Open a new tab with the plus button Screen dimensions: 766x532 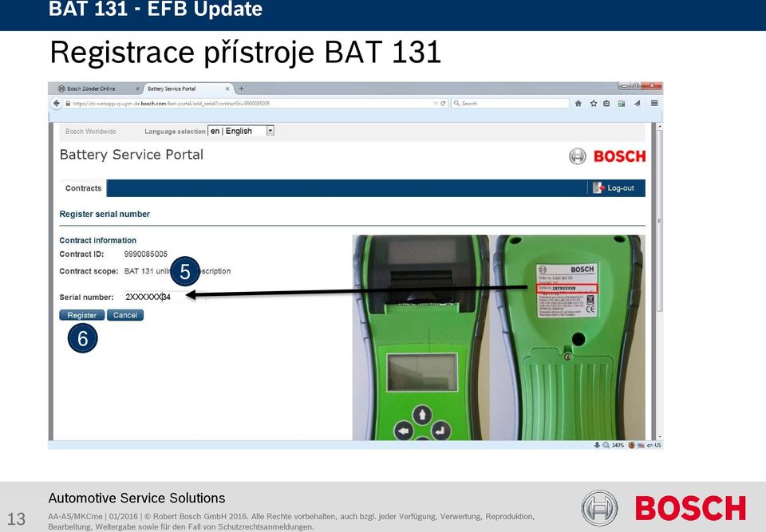[x=241, y=89]
